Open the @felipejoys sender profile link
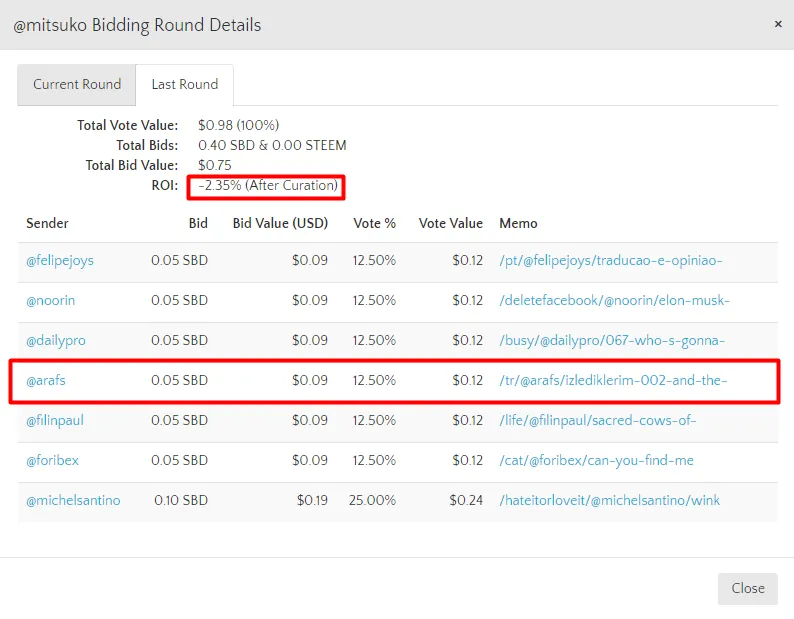The height and width of the screenshot is (619, 794). [60, 260]
